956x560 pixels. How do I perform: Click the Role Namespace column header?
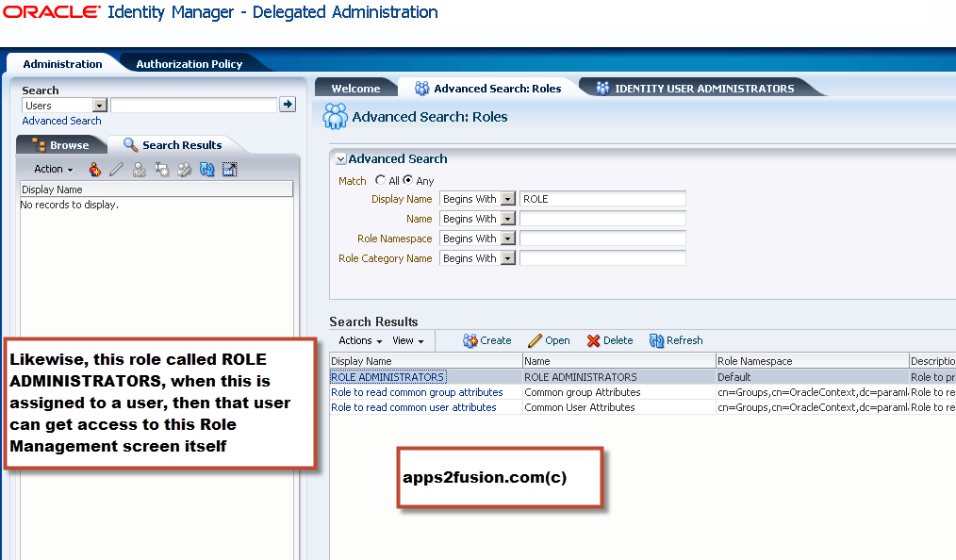tap(812, 361)
